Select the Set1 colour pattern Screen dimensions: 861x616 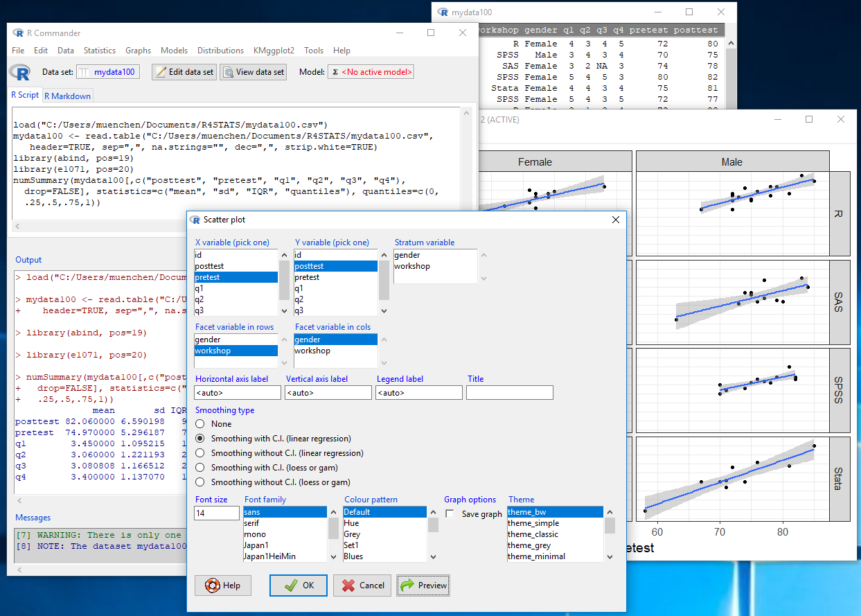click(x=354, y=545)
